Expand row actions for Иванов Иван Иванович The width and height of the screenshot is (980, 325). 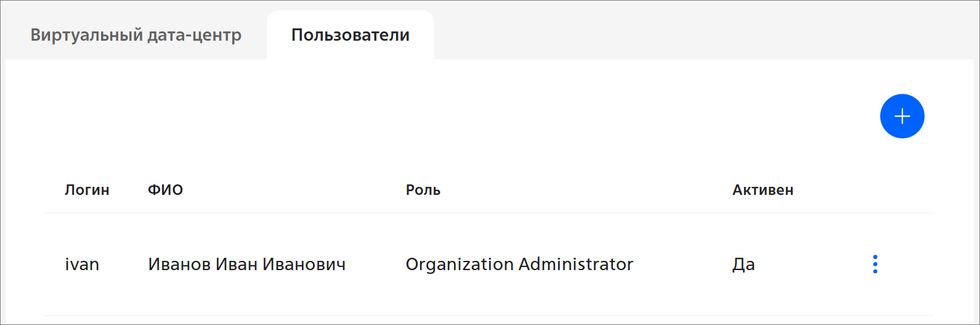(875, 264)
